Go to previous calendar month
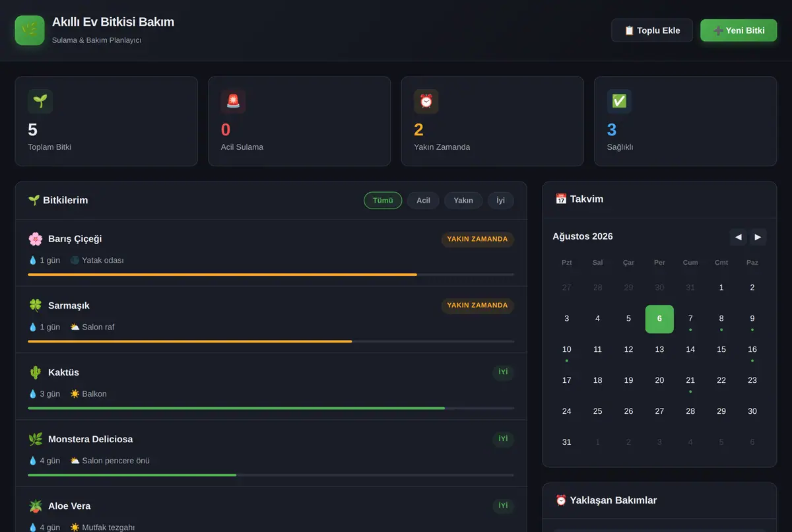The width and height of the screenshot is (792, 532). (739, 237)
